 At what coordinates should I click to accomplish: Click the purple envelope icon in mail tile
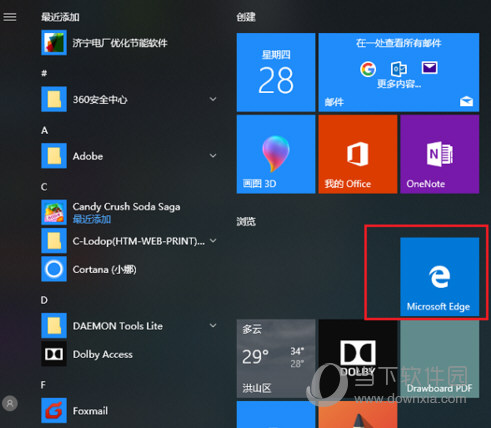429,68
